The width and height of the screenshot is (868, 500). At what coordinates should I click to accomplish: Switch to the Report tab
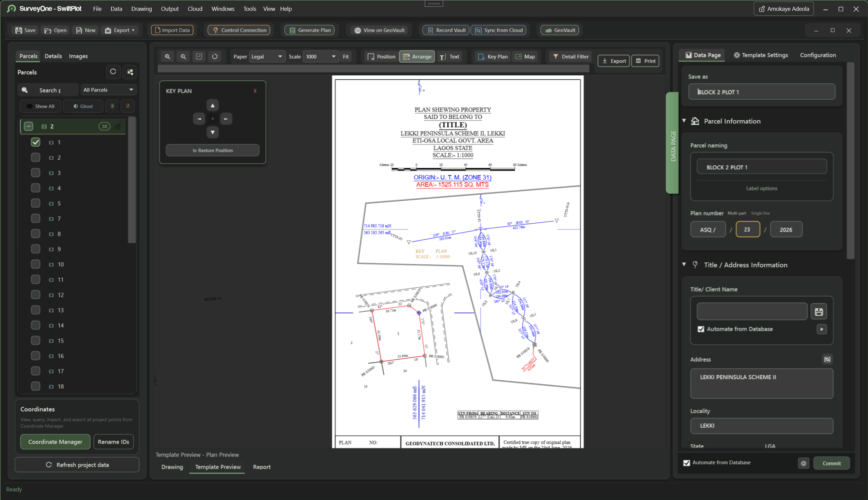(262, 467)
